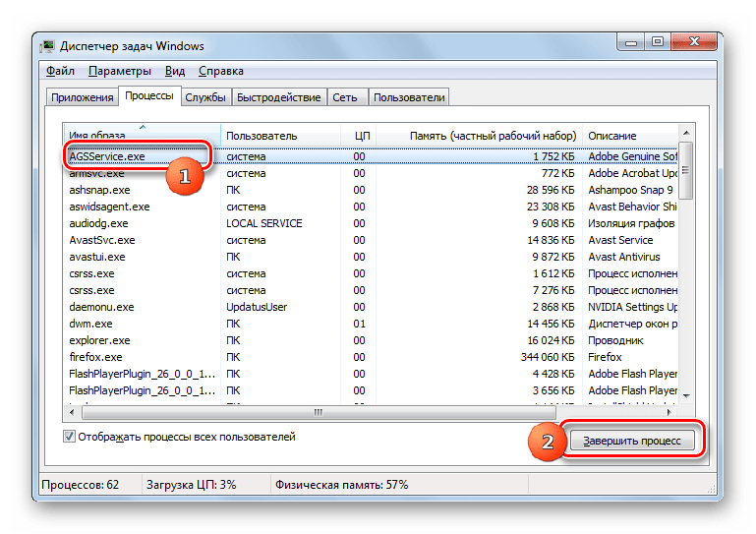Open the Пользователи tab

409,97
